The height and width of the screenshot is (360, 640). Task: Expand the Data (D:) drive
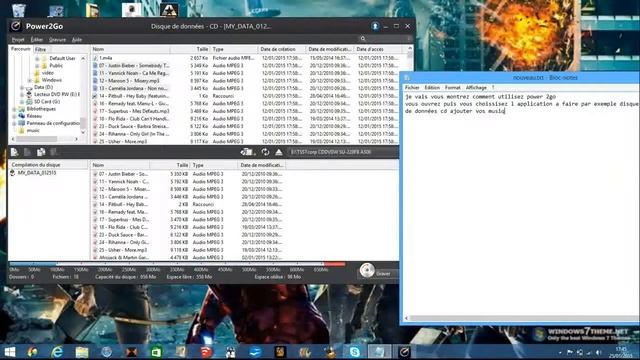pos(22,87)
